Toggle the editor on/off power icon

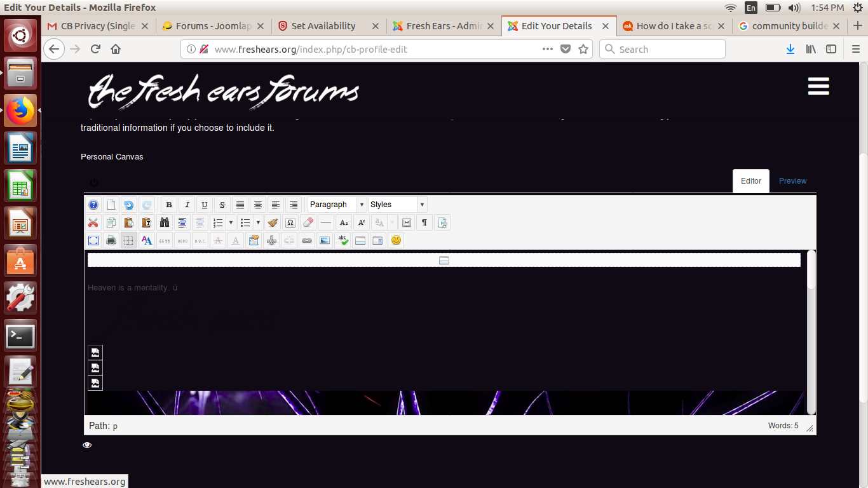pos(94,182)
